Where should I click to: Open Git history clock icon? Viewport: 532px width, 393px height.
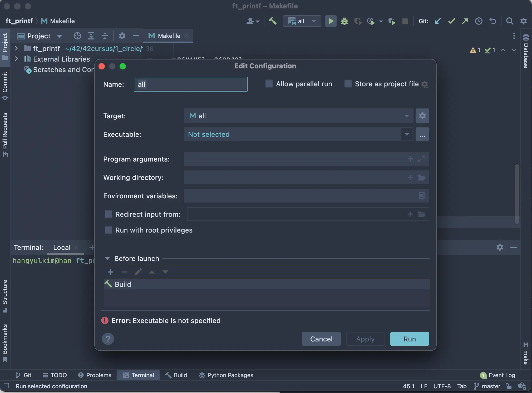click(479, 21)
